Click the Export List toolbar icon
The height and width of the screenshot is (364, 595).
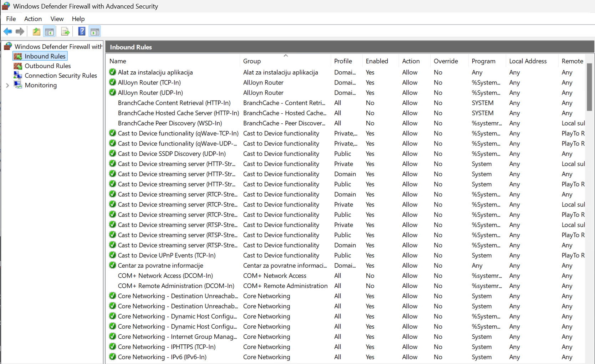click(x=65, y=31)
